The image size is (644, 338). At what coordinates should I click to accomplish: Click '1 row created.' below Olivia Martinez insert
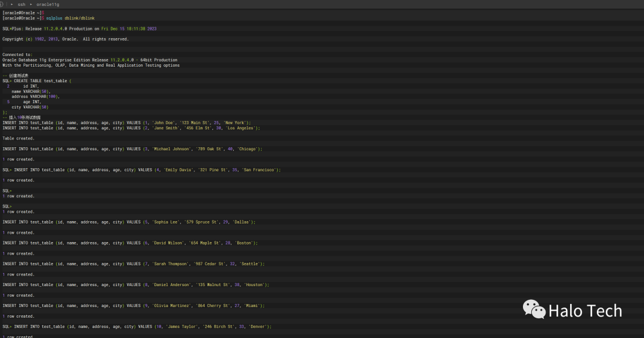[x=18, y=317]
